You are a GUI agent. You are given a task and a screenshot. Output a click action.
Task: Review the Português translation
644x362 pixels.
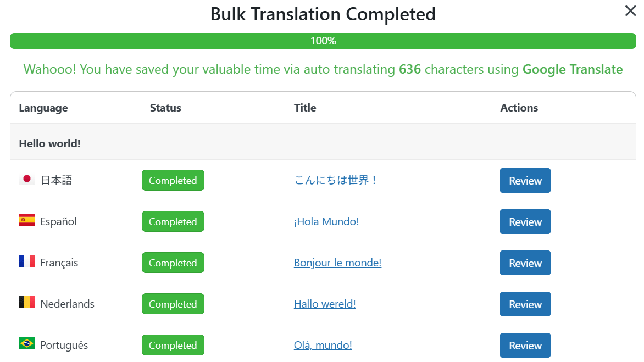coord(525,346)
